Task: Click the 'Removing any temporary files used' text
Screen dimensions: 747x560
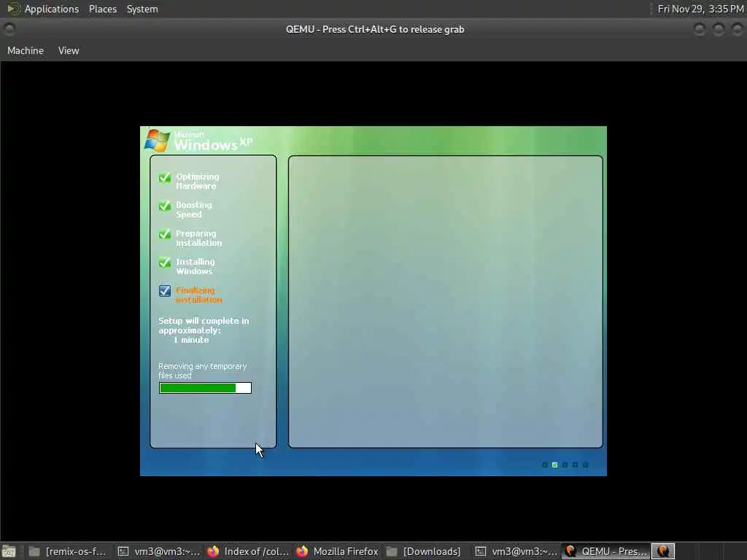Action: tap(203, 371)
